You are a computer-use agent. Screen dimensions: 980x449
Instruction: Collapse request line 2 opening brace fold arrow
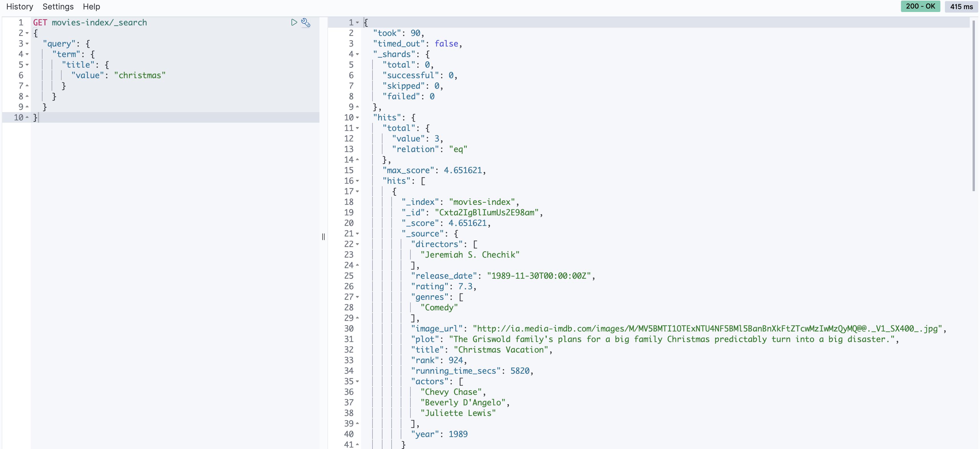click(27, 33)
